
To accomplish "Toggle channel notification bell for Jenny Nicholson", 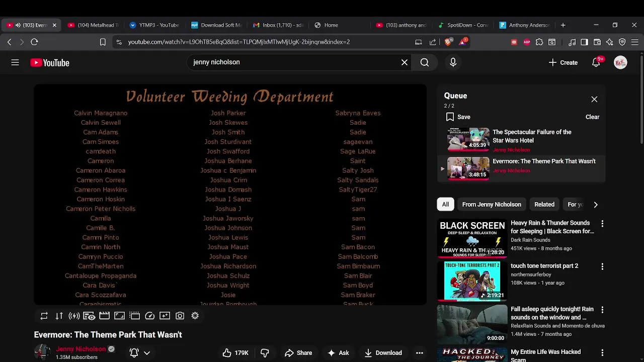I will (134, 353).
